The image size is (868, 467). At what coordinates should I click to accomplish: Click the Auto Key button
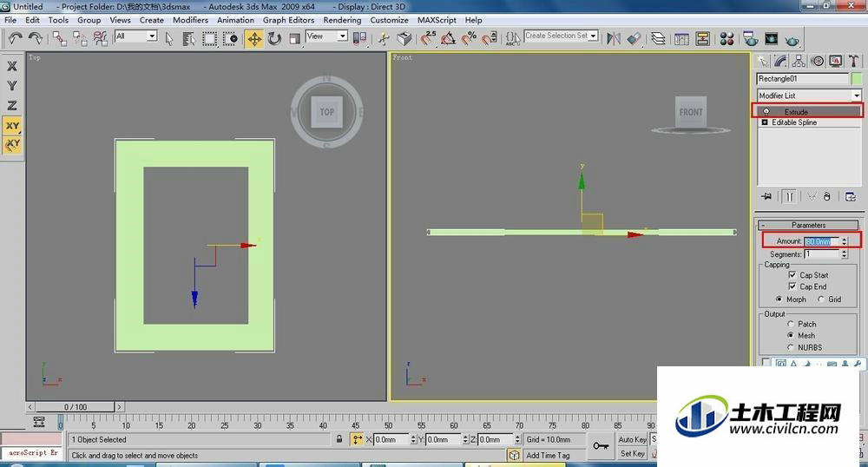pos(632,439)
